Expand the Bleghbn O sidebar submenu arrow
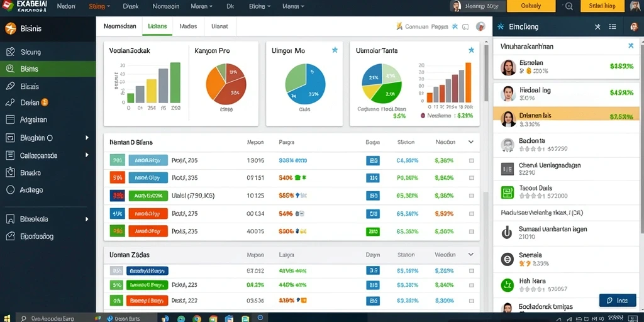The width and height of the screenshot is (644, 322). tap(87, 138)
